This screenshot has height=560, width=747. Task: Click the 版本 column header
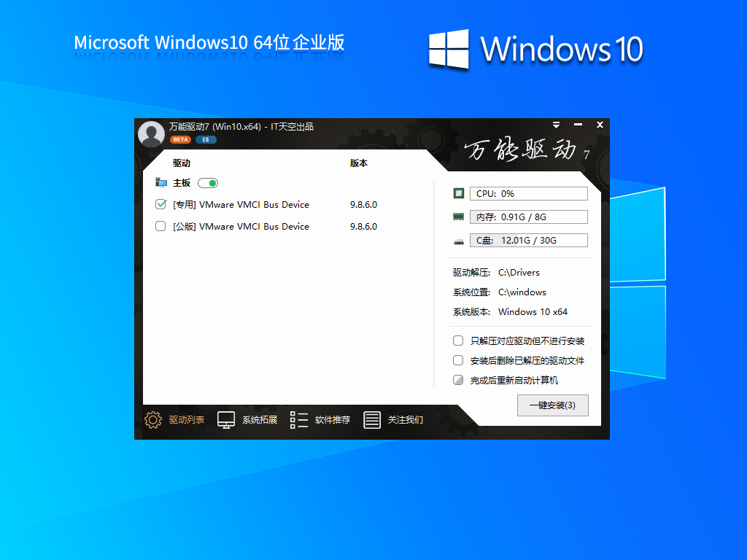point(359,163)
